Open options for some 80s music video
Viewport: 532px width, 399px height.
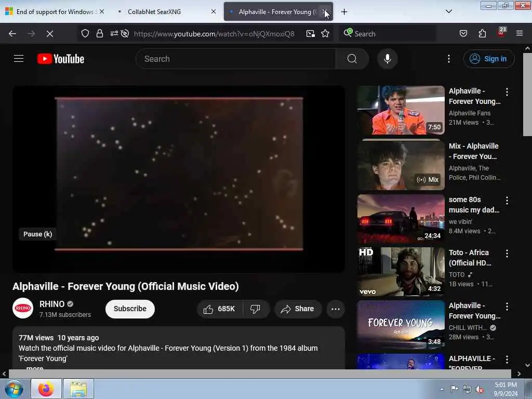(507, 200)
